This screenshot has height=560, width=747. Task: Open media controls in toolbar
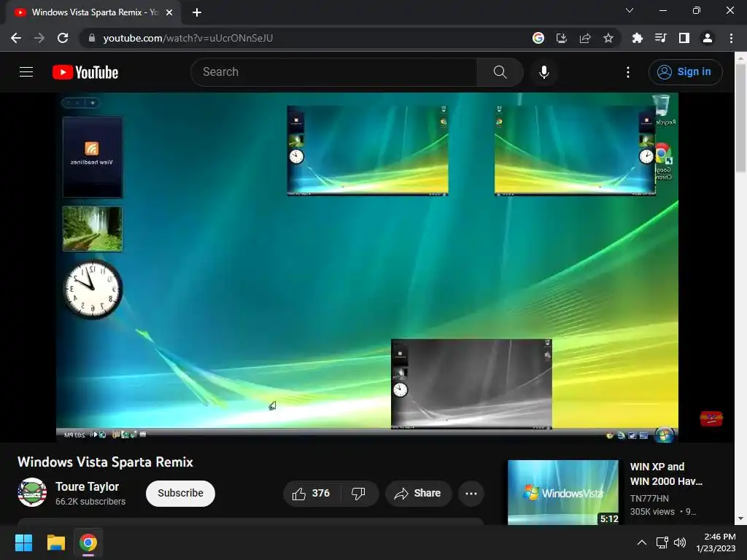click(x=660, y=38)
